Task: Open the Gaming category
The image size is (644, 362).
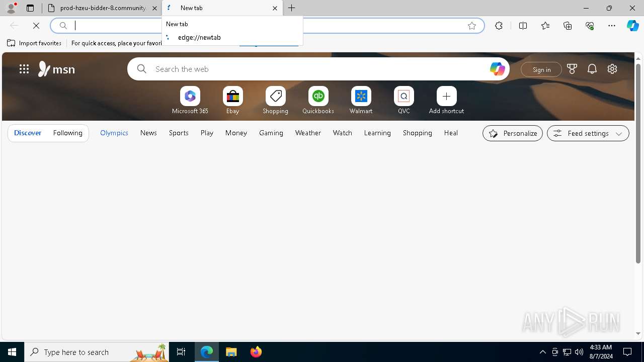Action: [271, 133]
